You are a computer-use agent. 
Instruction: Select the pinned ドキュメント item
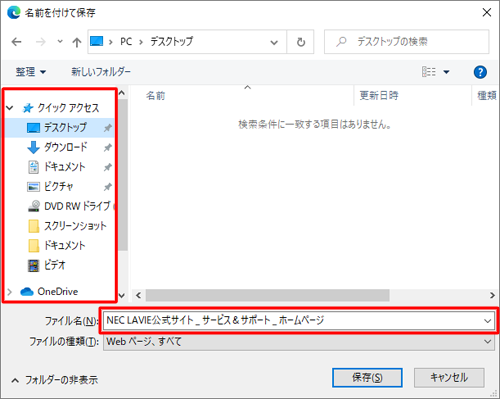tap(65, 167)
